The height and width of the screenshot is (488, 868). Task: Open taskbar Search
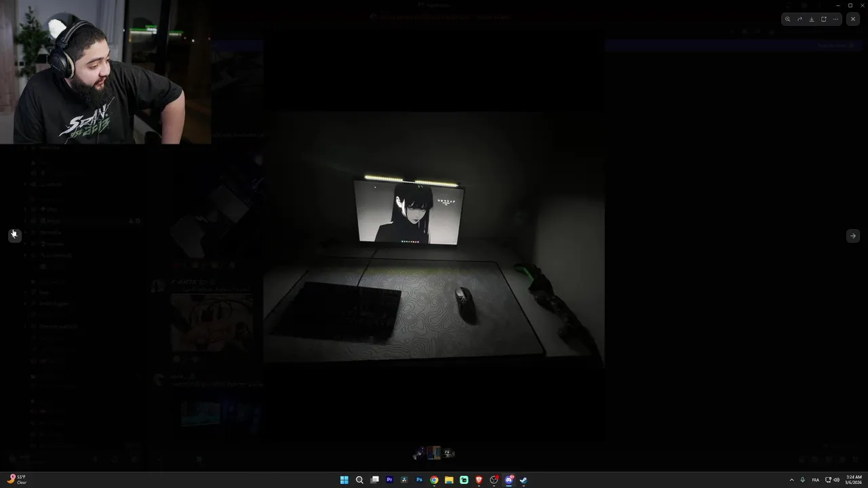(359, 480)
